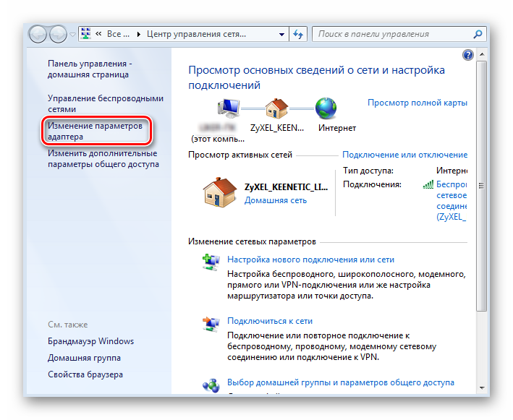Open "Свойства браузера" link
This screenshot has width=513, height=420.
point(85,374)
